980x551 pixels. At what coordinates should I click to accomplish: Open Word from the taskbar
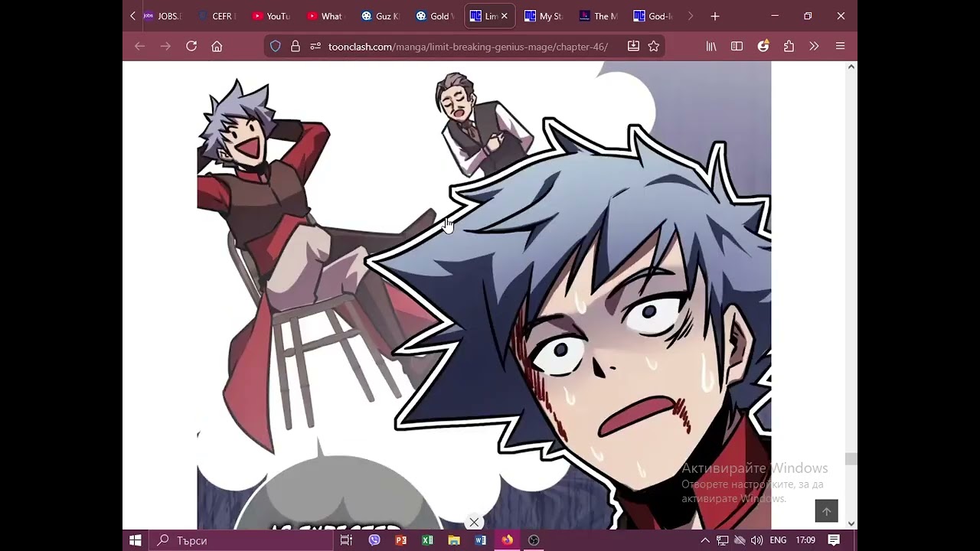coord(481,540)
